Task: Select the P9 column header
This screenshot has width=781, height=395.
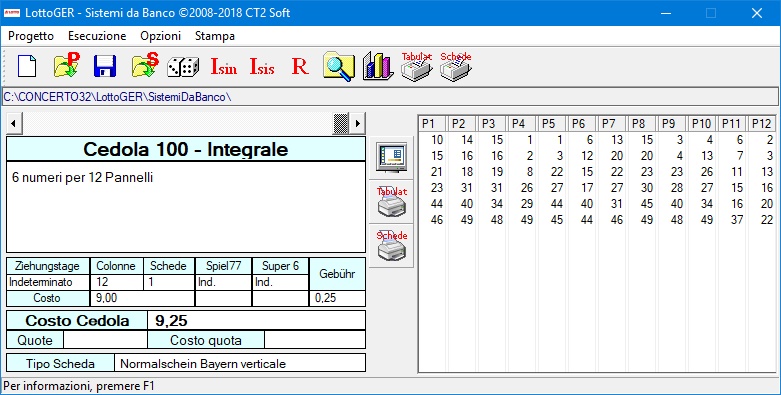Action: [671, 124]
